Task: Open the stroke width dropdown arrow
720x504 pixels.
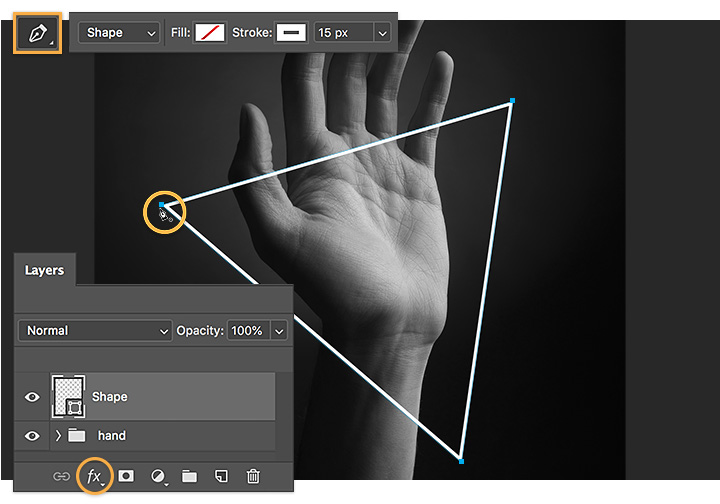Action: pos(382,33)
